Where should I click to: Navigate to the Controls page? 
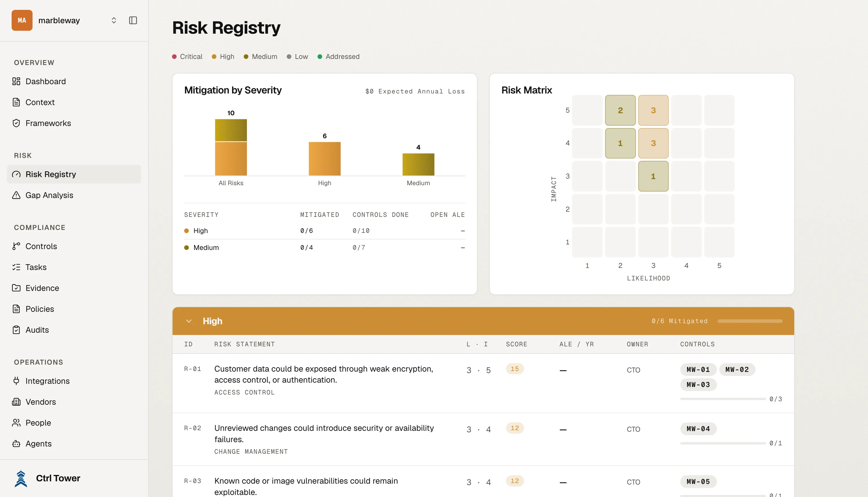[x=74, y=246]
